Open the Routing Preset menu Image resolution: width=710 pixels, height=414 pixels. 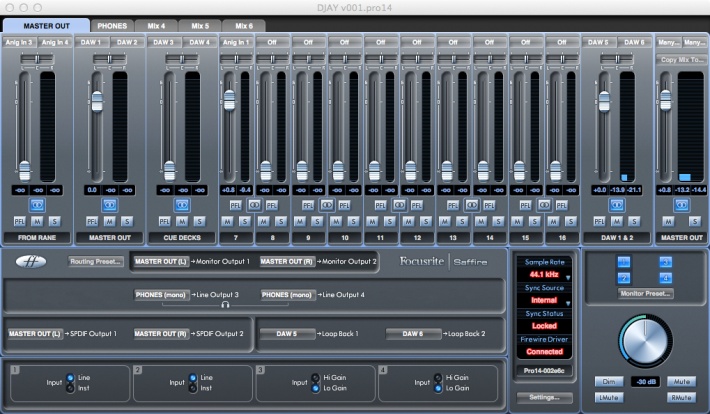95,261
